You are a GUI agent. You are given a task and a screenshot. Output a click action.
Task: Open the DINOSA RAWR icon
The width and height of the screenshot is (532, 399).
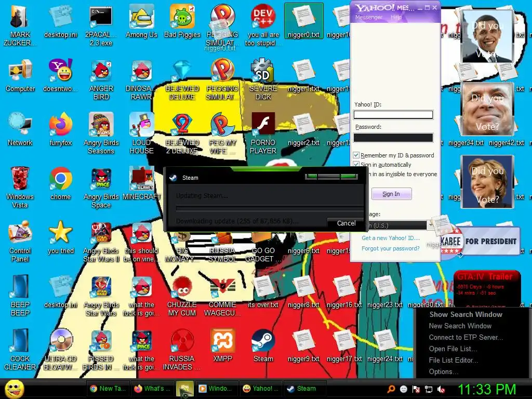tap(141, 79)
